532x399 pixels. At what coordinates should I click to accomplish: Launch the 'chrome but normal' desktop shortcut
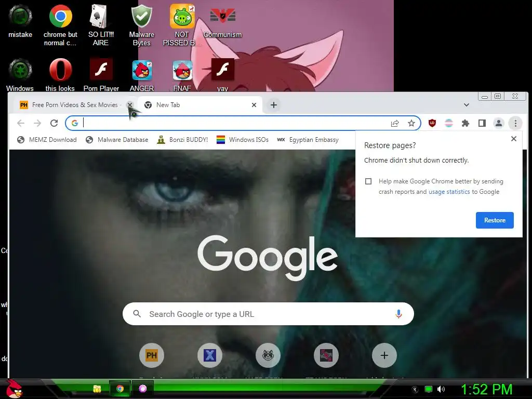click(x=60, y=25)
